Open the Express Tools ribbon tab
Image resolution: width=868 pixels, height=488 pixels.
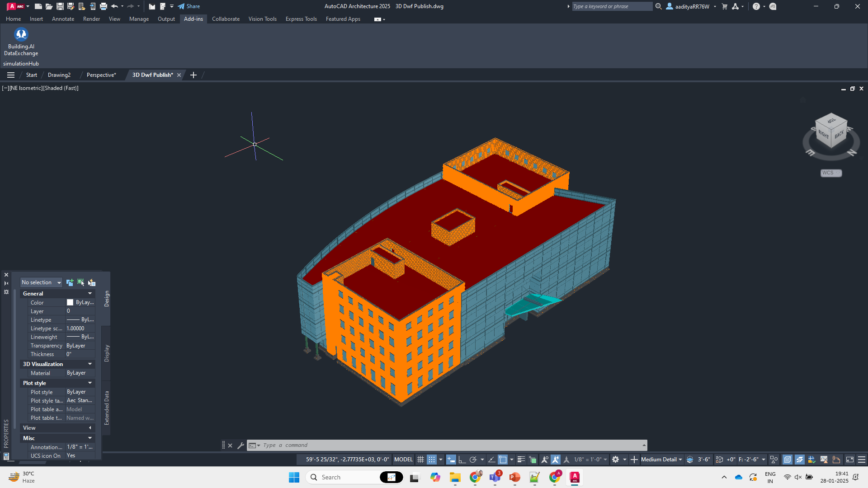(301, 19)
